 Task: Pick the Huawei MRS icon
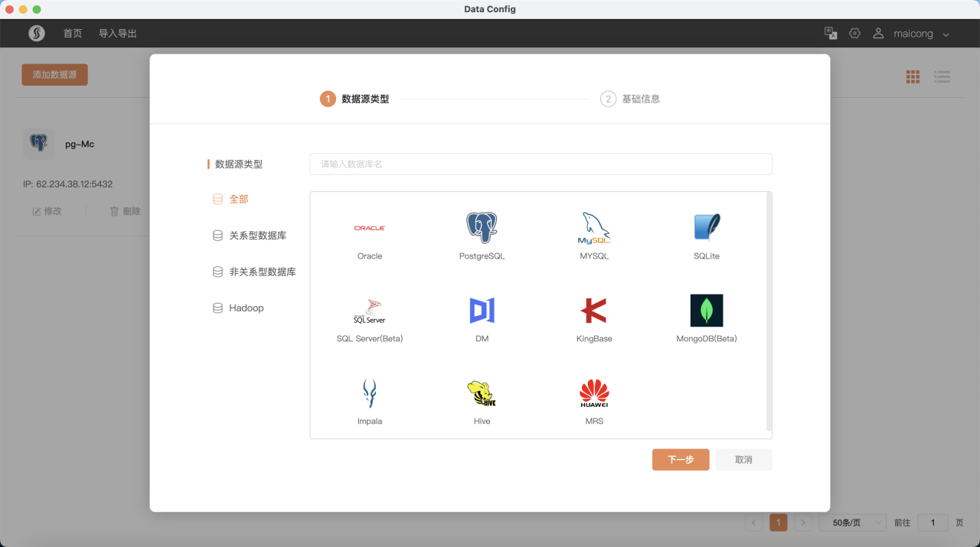(594, 393)
